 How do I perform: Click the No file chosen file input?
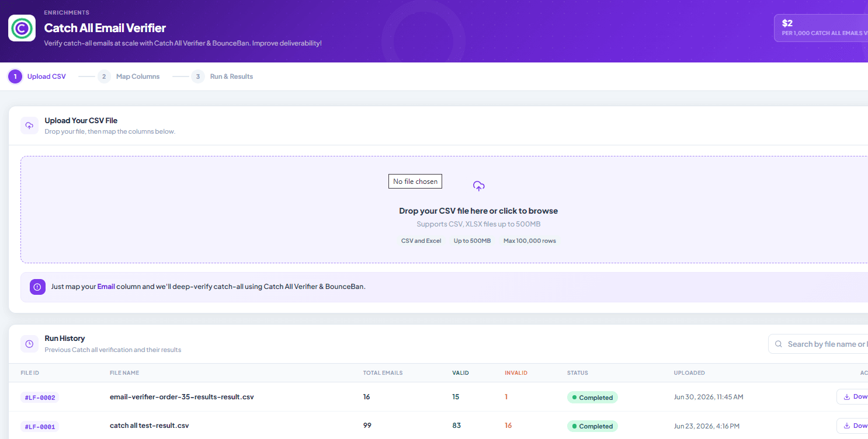click(415, 182)
